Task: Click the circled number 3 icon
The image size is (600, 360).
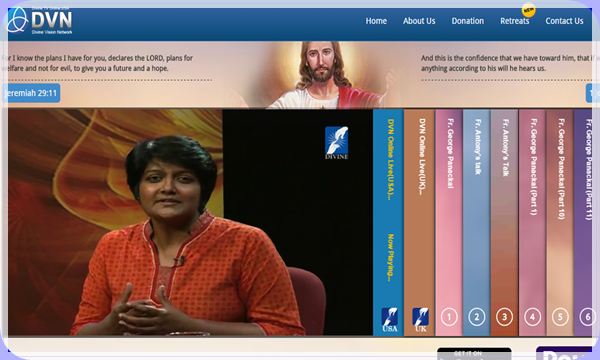Action: coord(504,317)
